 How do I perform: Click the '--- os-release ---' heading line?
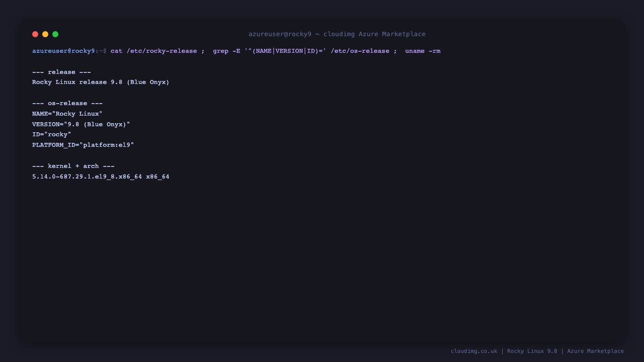tap(67, 103)
